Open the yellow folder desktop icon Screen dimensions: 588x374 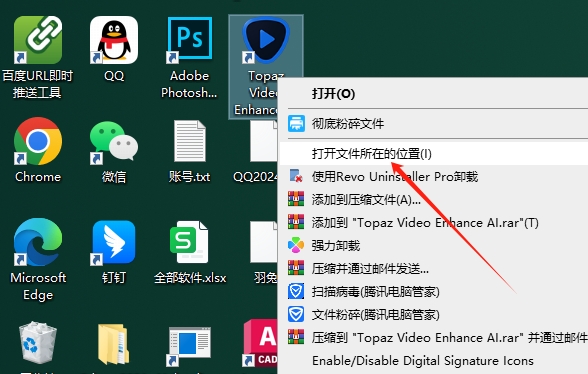(112, 344)
